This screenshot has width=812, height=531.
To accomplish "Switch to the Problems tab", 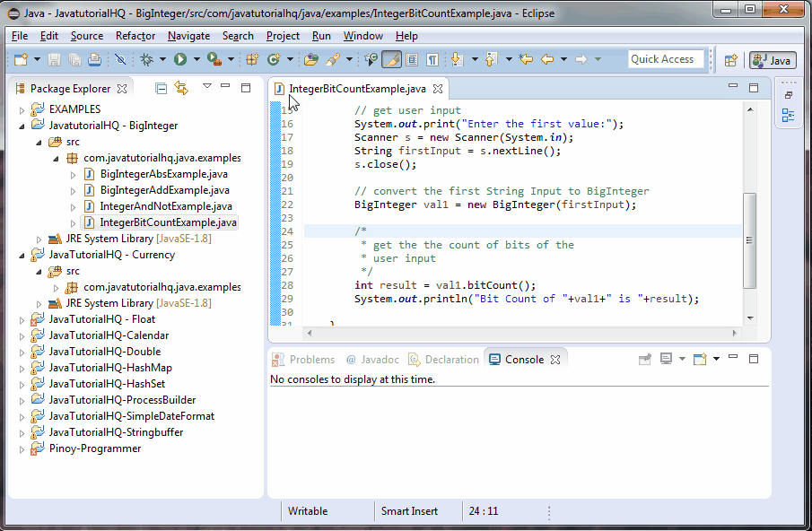I will [303, 359].
